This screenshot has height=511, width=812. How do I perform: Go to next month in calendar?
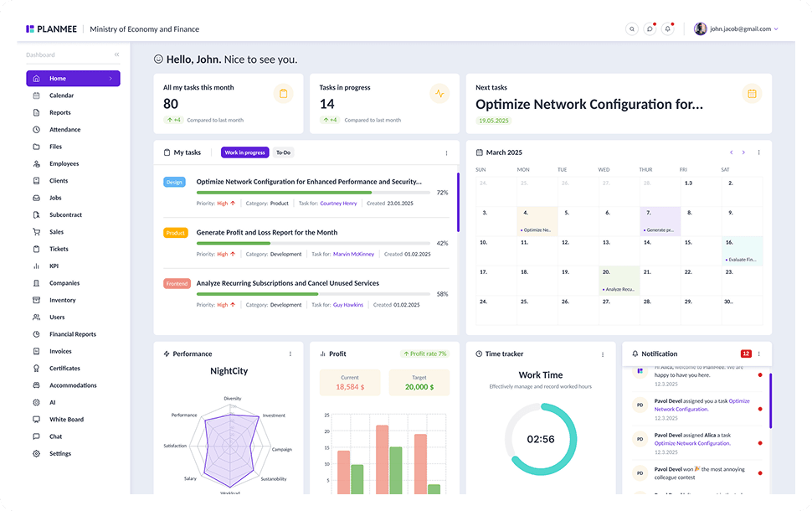(743, 152)
